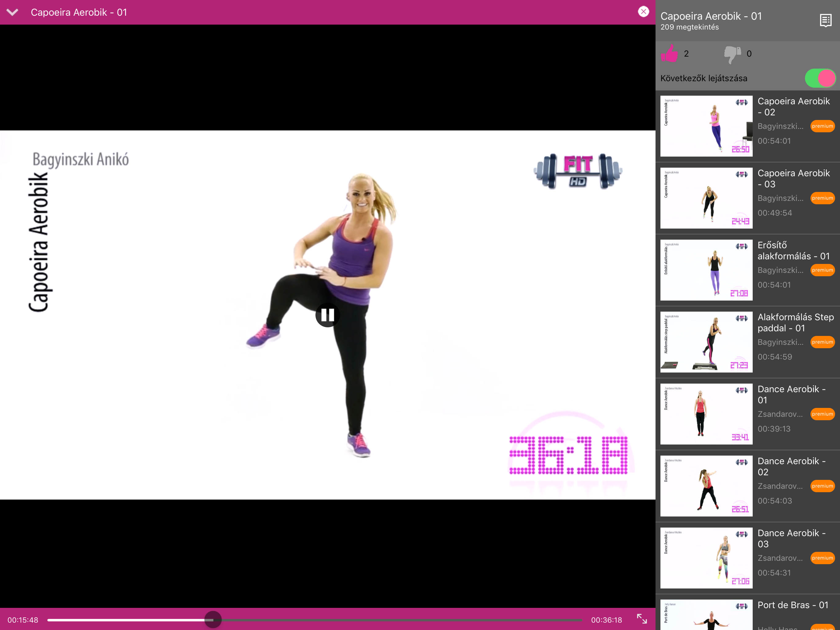
Task: Click the premium badge for Capoeira Aerobik - 02
Action: pos(822,126)
